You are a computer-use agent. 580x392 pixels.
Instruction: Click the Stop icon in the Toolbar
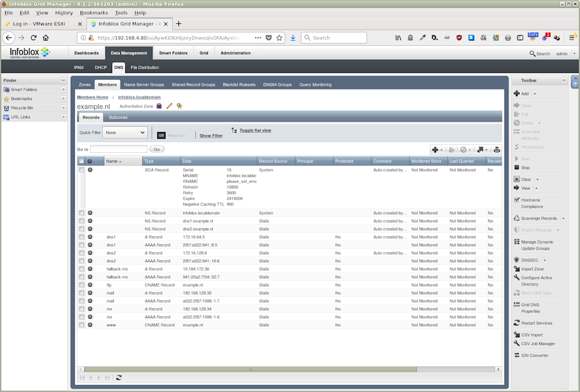click(517, 168)
